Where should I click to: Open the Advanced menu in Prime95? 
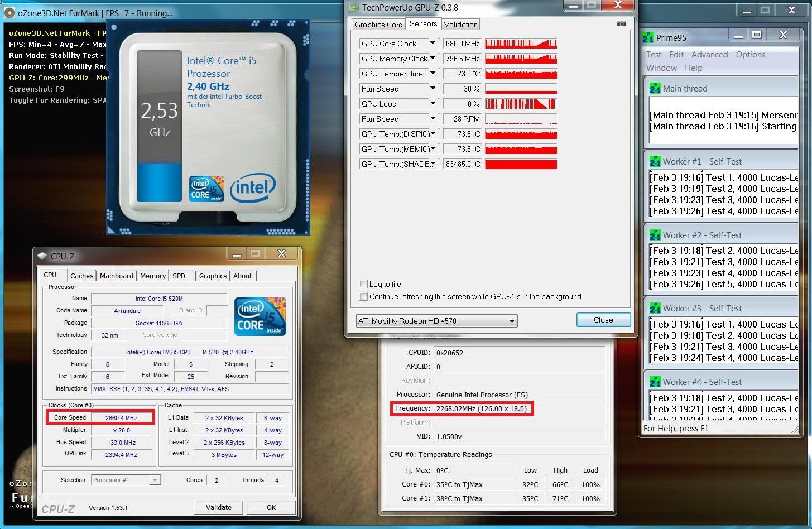709,55
